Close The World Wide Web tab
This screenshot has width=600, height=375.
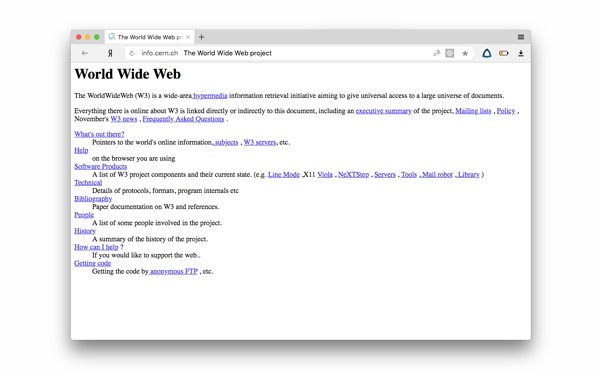point(188,37)
